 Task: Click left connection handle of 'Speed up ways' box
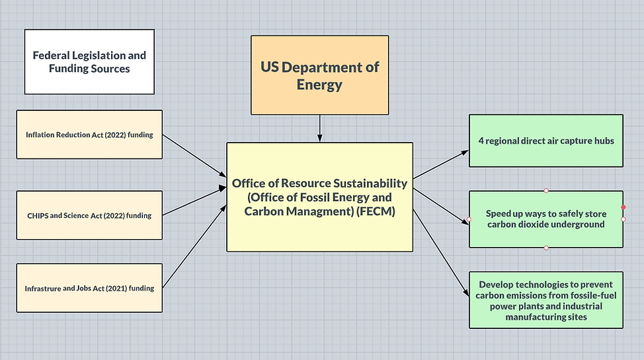(x=469, y=219)
